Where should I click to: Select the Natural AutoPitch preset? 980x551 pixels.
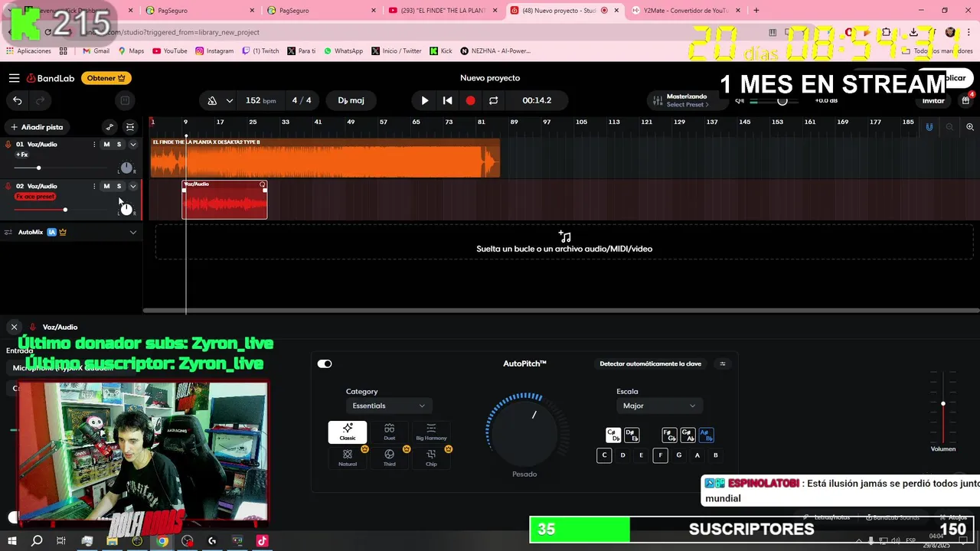pos(348,458)
